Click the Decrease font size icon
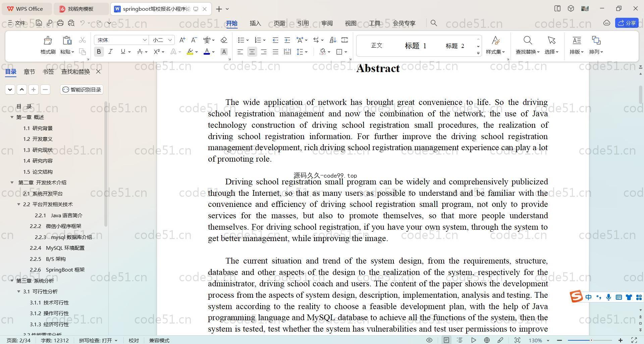The image size is (644, 344). [x=194, y=40]
